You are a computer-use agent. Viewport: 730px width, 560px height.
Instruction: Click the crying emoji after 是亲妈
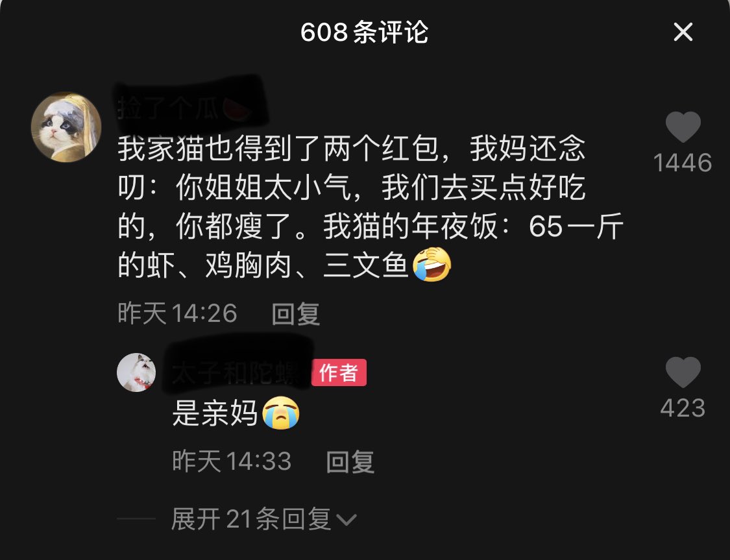point(281,413)
